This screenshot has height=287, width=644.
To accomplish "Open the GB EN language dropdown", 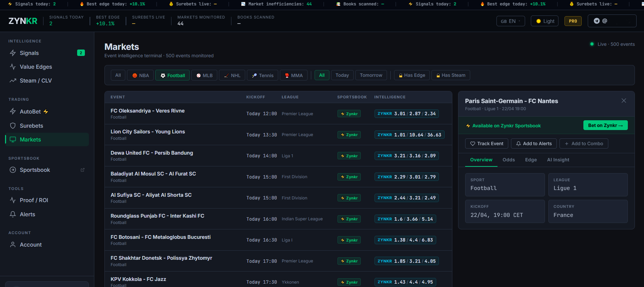I will tap(511, 21).
